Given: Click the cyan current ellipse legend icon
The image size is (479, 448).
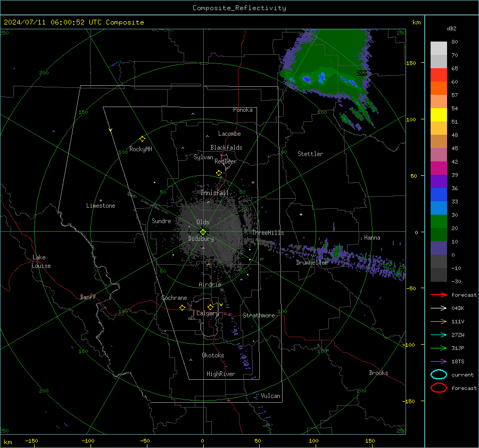Looking at the screenshot, I should click(x=439, y=374).
